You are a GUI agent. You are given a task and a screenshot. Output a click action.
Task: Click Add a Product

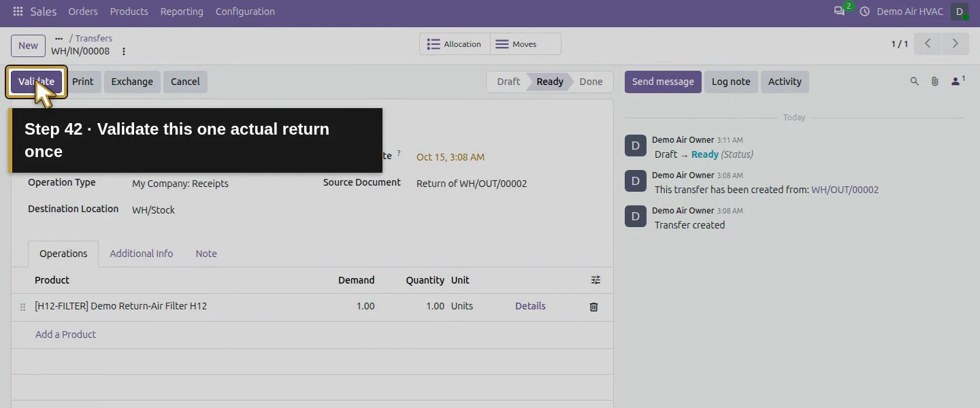click(65, 335)
